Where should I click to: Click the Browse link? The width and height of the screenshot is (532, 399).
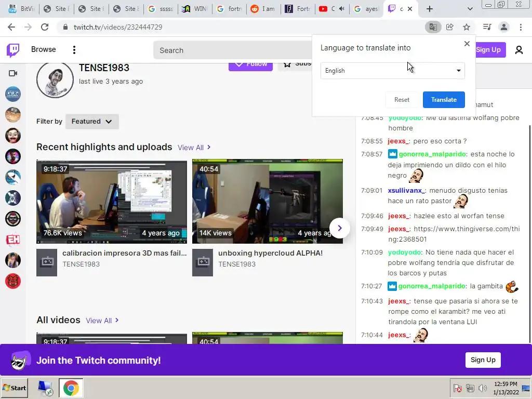click(44, 49)
